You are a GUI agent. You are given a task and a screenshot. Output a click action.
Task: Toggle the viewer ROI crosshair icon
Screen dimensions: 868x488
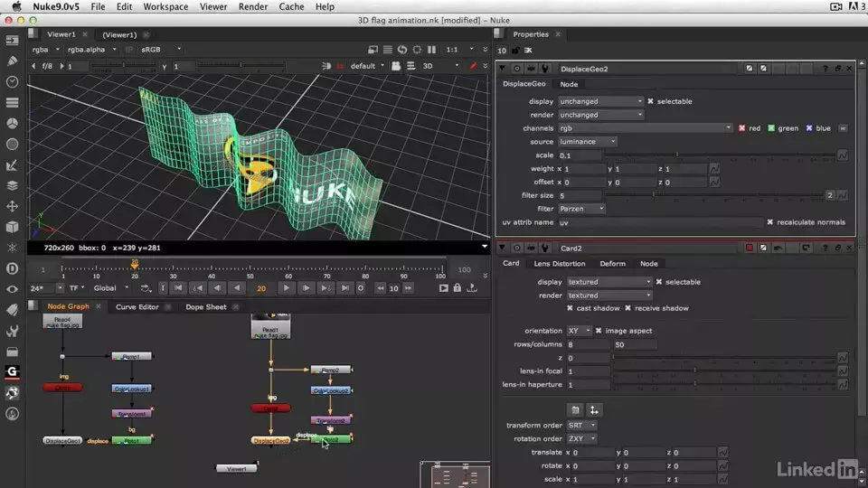coord(417,49)
